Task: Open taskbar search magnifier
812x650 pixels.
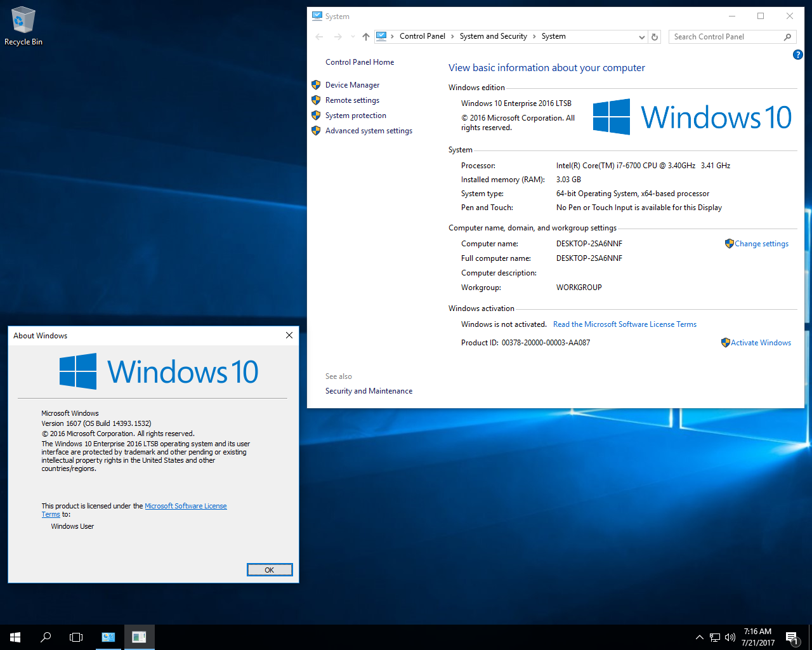Action: pos(46,637)
